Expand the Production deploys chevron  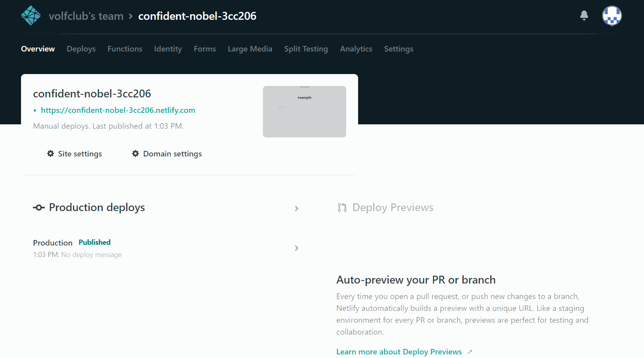coord(297,208)
